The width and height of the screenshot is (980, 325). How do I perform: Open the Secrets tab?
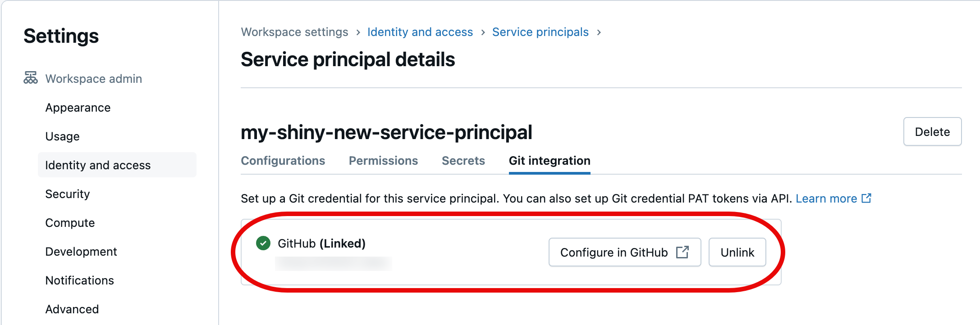point(463,160)
